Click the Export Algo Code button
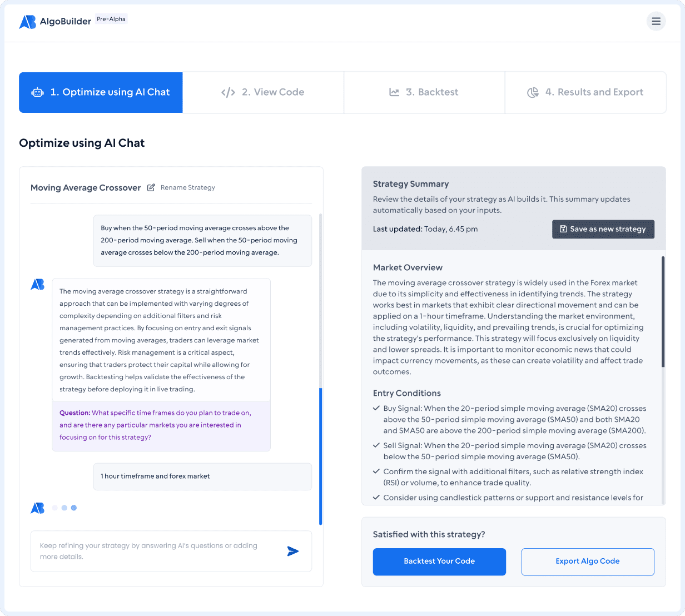Screen dimensions: 685x616 [587, 562]
